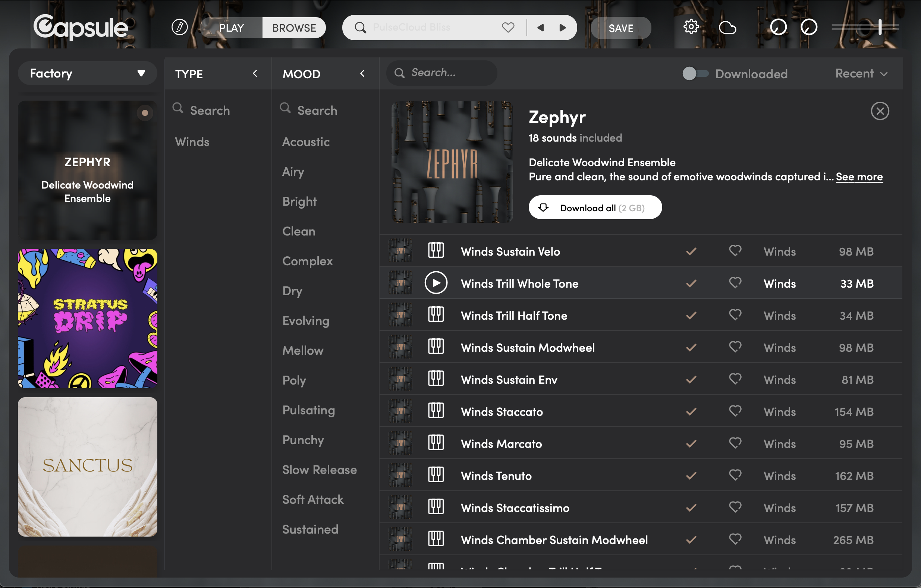Screen dimensions: 921x588
Task: Play the Winds Trill Whole Tone preview
Action: 436,283
